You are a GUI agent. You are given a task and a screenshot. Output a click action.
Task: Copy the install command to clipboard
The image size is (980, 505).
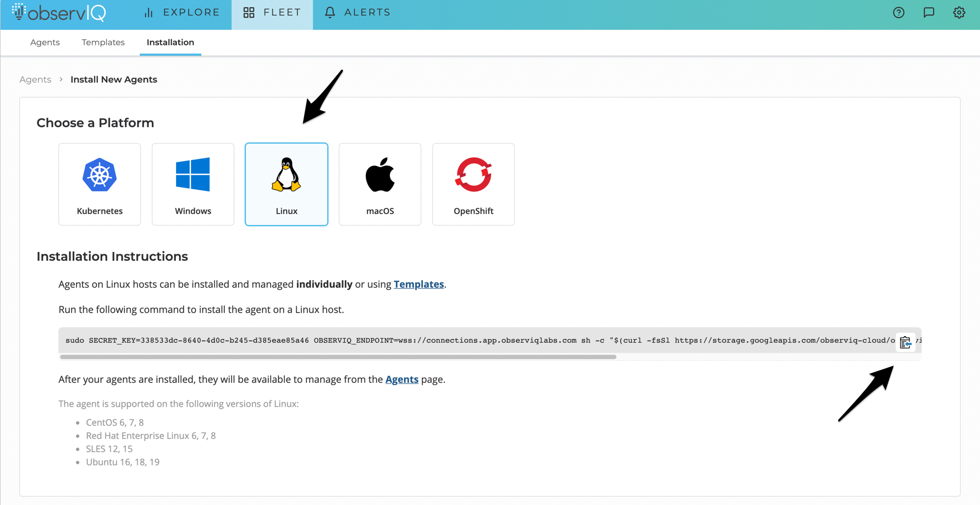(905, 342)
